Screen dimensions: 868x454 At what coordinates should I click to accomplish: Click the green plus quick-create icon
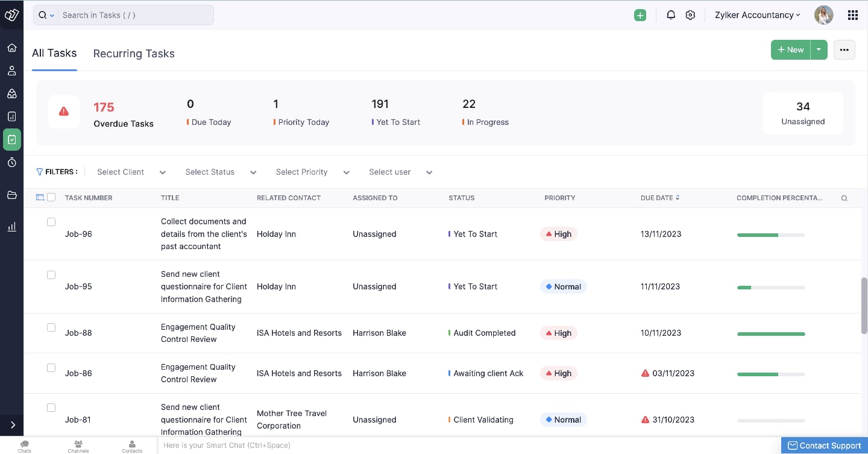640,14
